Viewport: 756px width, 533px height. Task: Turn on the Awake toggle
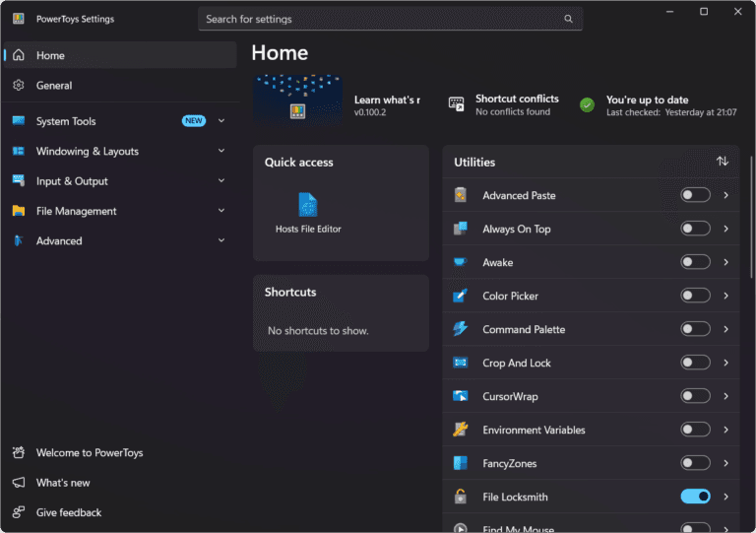(x=695, y=262)
